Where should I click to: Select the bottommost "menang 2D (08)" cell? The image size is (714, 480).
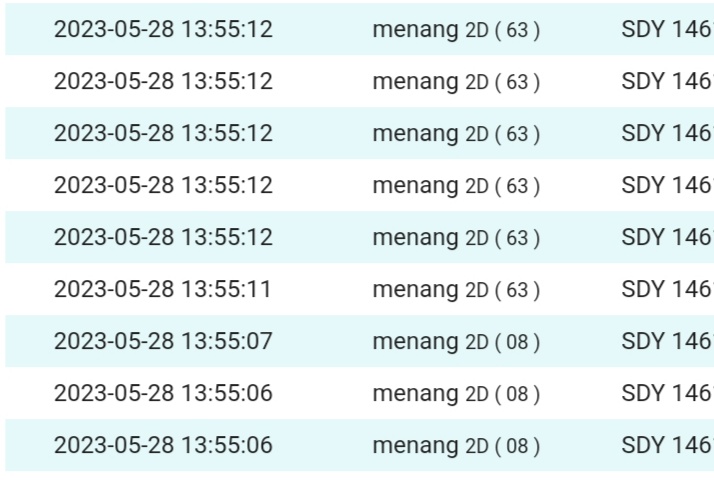[x=456, y=446]
